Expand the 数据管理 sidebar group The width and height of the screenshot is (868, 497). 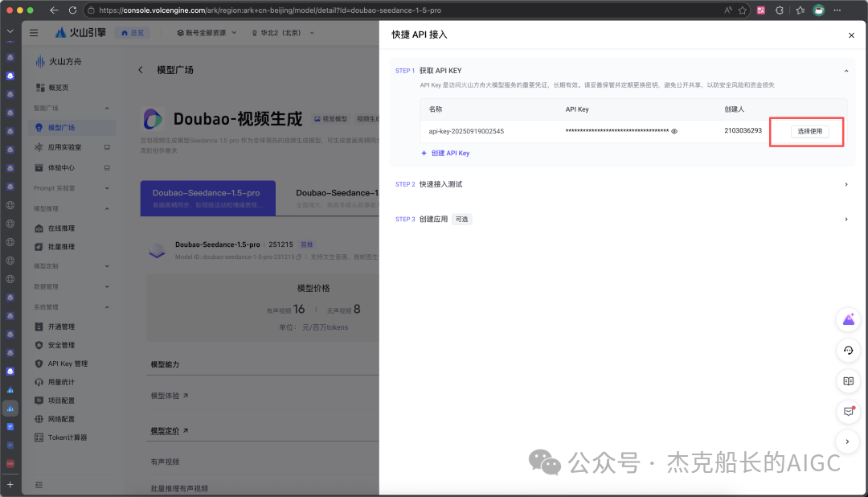point(107,287)
